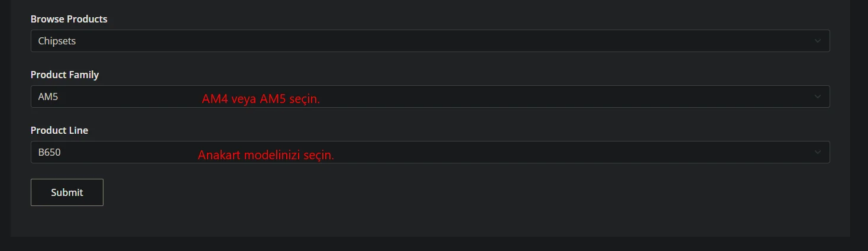Expand the Product Family dropdown

click(x=430, y=96)
